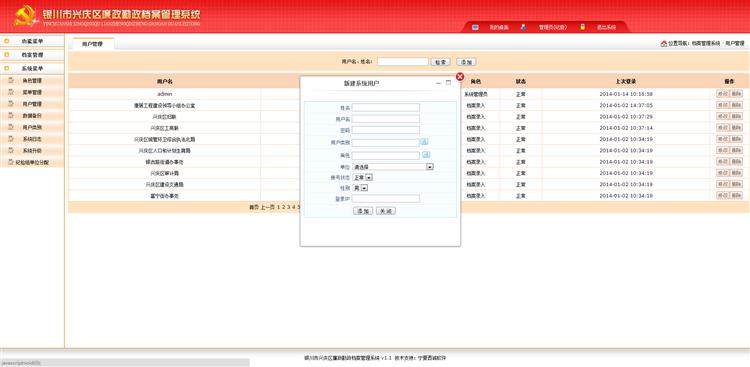Click the 退出系统 icon in top bar
Screen dimensions: 750x367
coord(583,27)
